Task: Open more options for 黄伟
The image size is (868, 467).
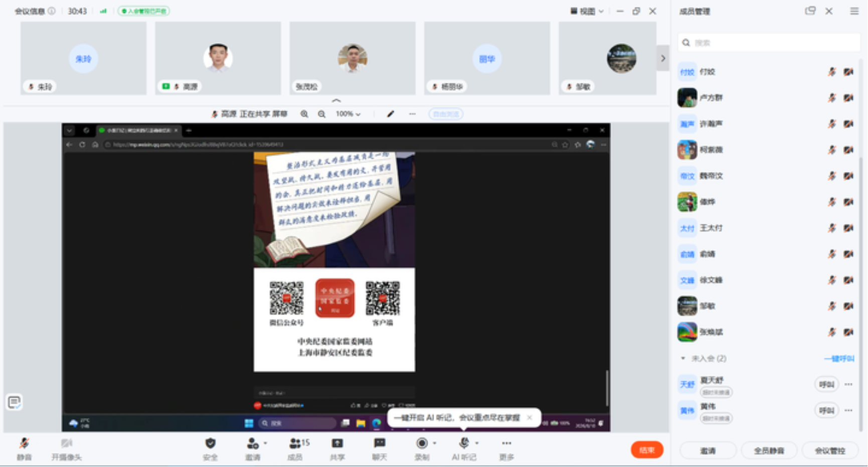Action: pyautogui.click(x=848, y=411)
